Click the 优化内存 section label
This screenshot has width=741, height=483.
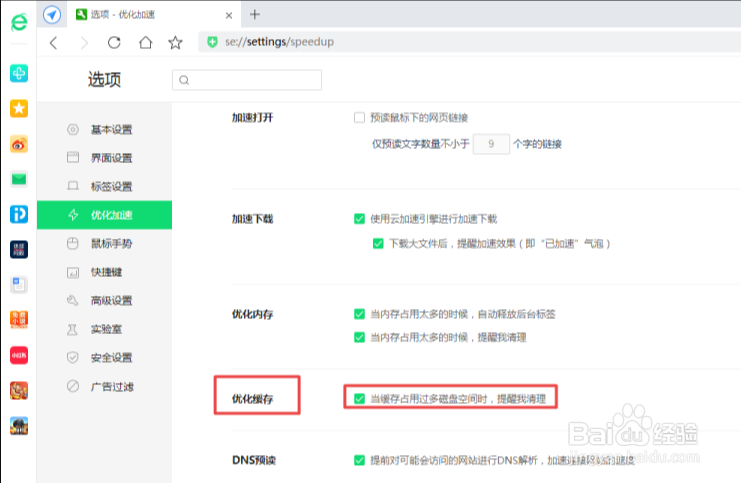[x=252, y=314]
